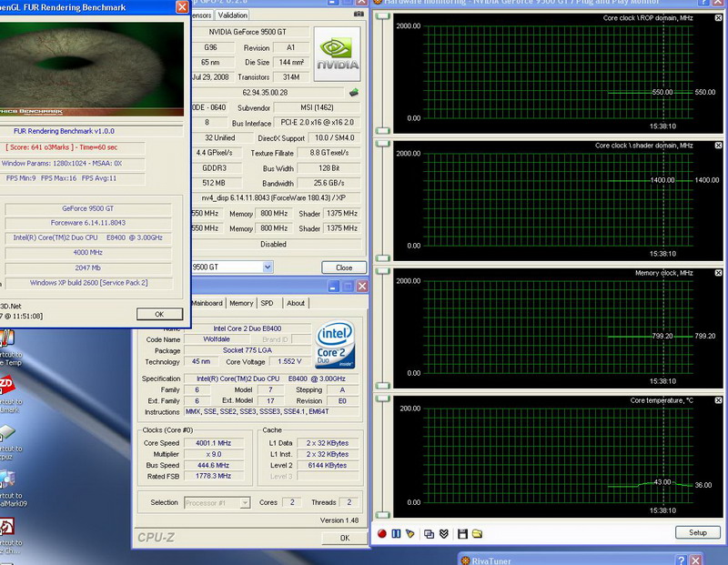
Task: Click the Bandwidth 25.6 GB/s value in GPU-Z
Action: (329, 183)
